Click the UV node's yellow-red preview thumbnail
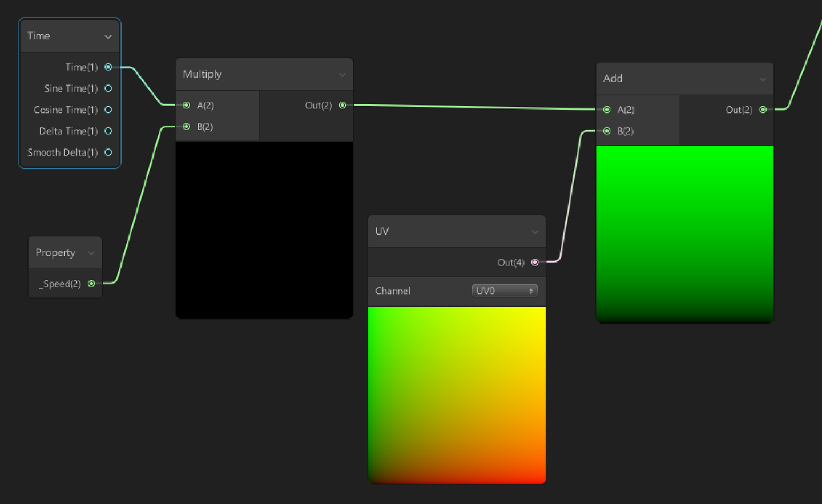The height and width of the screenshot is (504, 822). pyautogui.click(x=457, y=394)
